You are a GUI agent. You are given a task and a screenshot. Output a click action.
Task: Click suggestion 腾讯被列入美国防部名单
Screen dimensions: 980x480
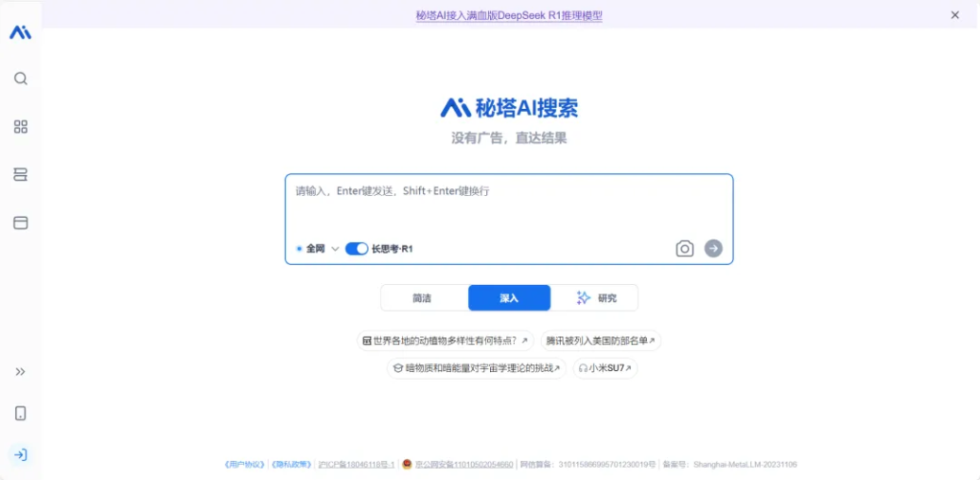[601, 340]
